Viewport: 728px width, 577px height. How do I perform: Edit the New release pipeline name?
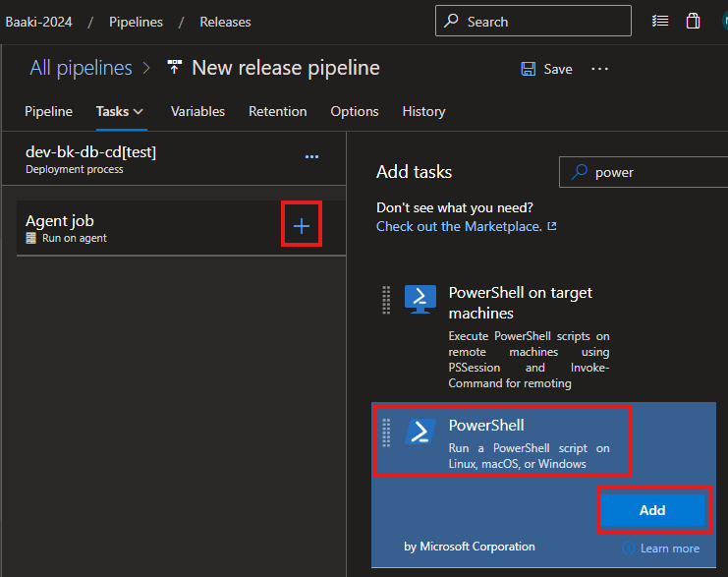point(286,68)
